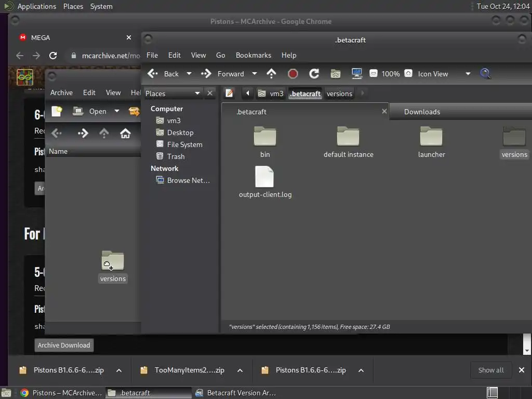Select the output-client.log file
The image size is (532, 399).
click(265, 182)
